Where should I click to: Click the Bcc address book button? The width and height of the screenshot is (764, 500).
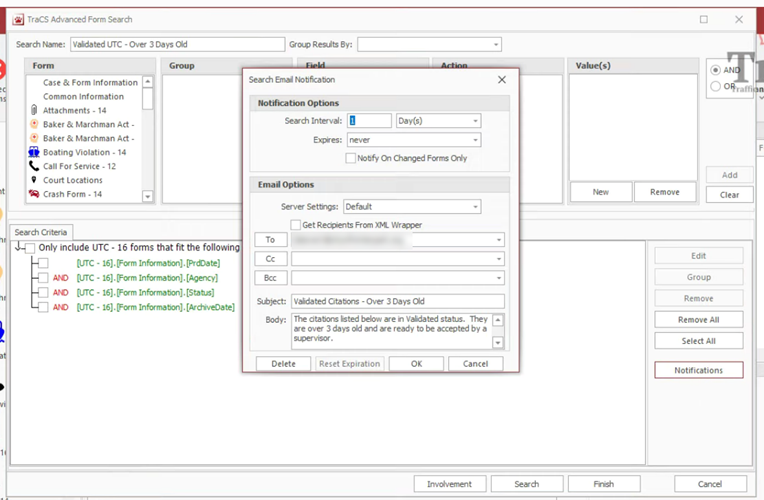pyautogui.click(x=270, y=278)
